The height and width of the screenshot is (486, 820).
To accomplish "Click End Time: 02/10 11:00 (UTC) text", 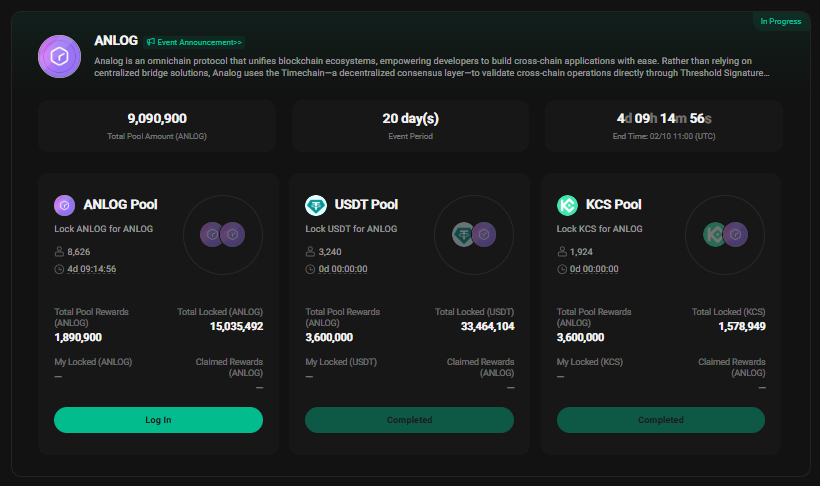I will [664, 136].
